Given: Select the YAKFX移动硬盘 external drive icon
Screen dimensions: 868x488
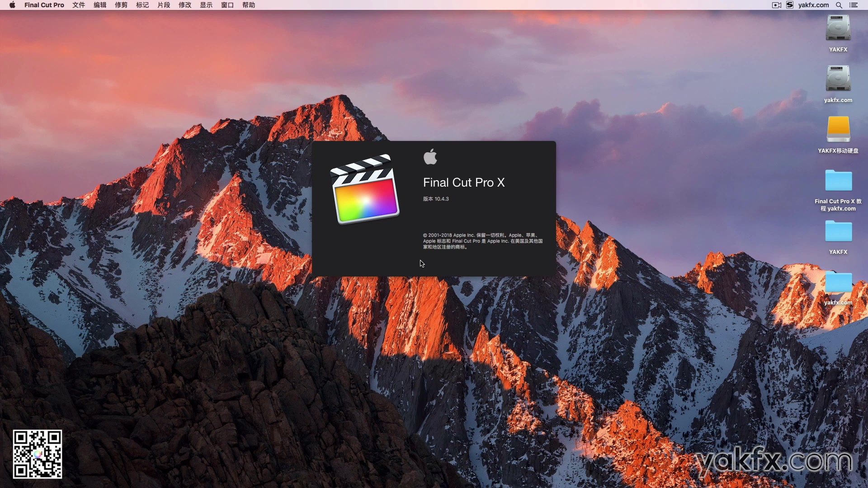Looking at the screenshot, I should (x=838, y=129).
